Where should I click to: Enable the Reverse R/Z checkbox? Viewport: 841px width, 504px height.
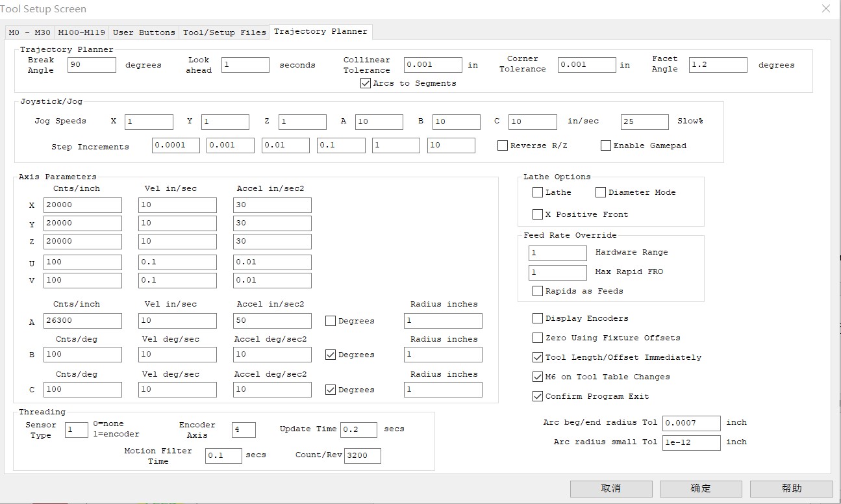click(503, 145)
